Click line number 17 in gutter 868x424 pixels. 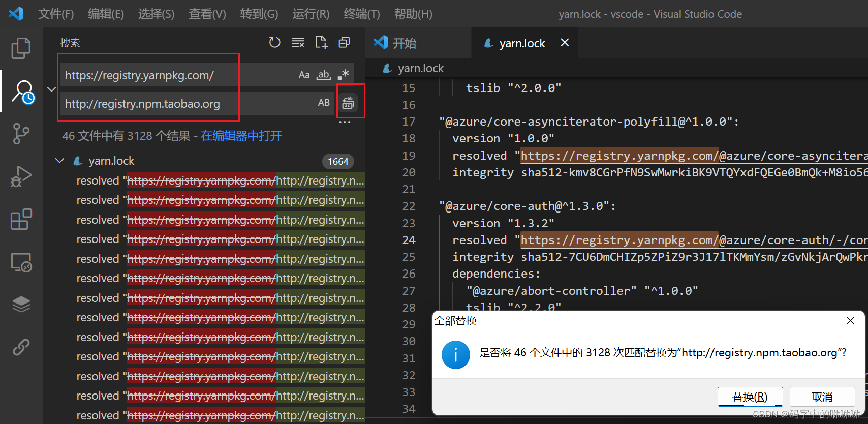coord(409,122)
